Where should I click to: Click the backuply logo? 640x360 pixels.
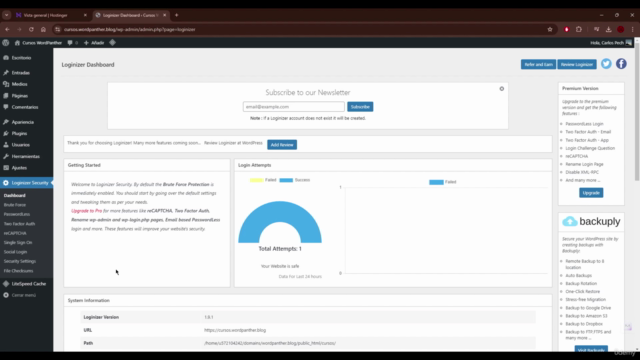pos(591,221)
